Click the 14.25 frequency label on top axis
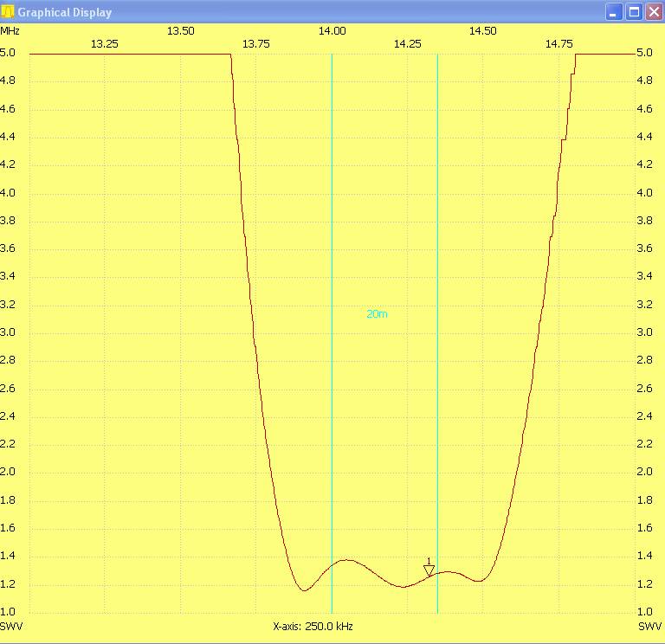This screenshot has width=665, height=644. [407, 44]
